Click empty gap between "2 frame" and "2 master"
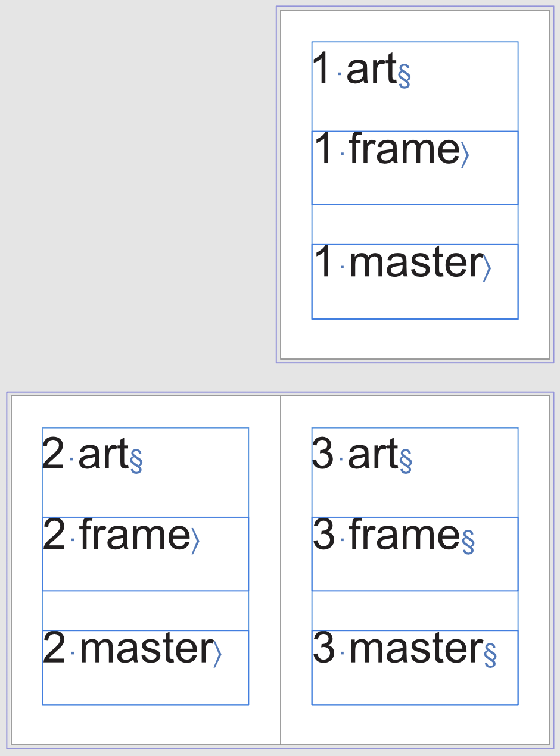 pyautogui.click(x=145, y=610)
